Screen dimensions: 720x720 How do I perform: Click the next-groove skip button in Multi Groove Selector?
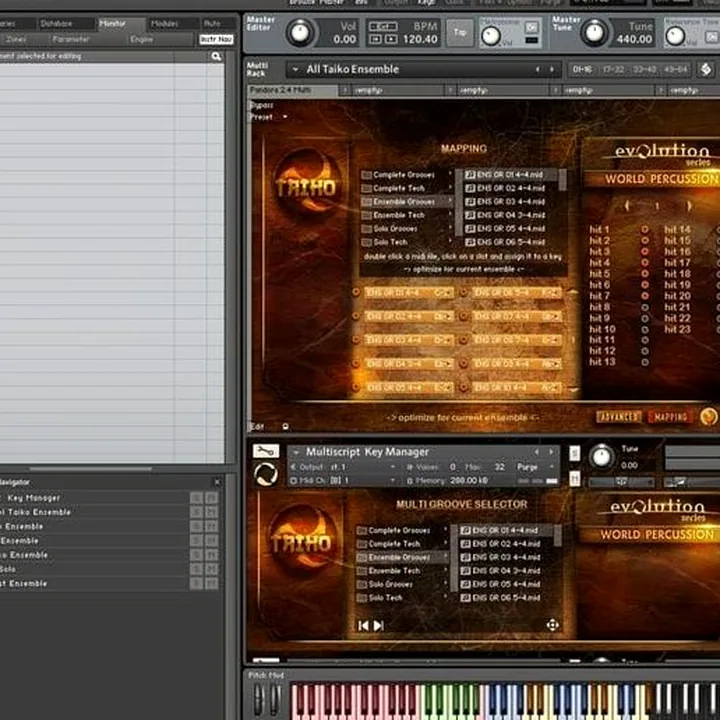point(379,625)
